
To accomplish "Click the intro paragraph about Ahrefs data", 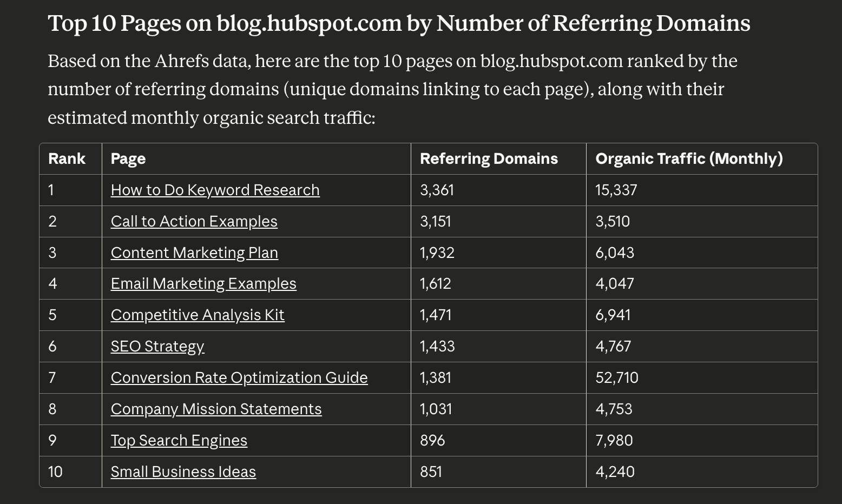I will [392, 89].
